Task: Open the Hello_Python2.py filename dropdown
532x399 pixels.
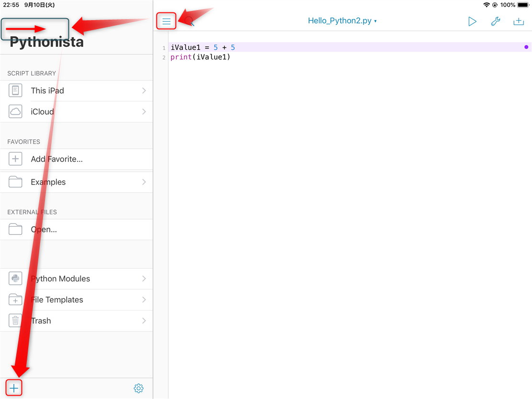Action: 342,21
